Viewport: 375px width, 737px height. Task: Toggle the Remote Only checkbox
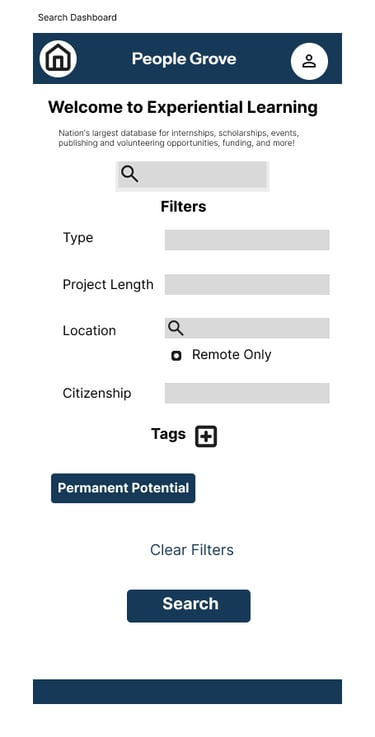pyautogui.click(x=176, y=356)
